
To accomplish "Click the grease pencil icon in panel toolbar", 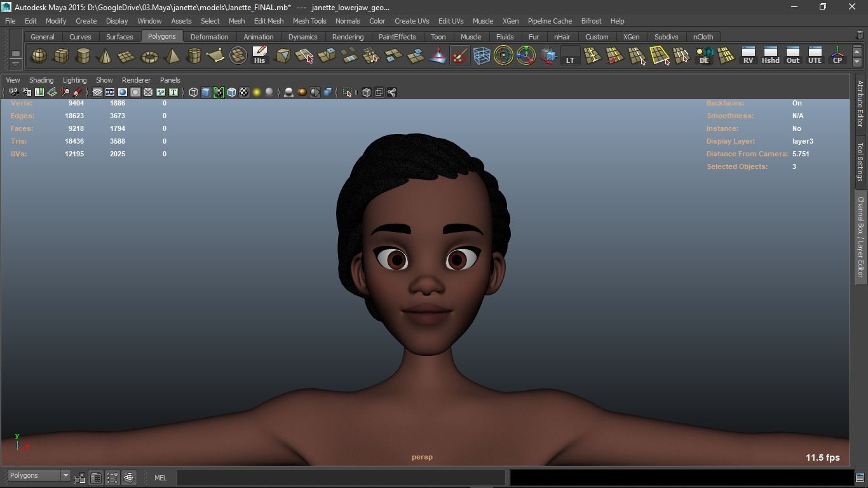I will pos(78,92).
